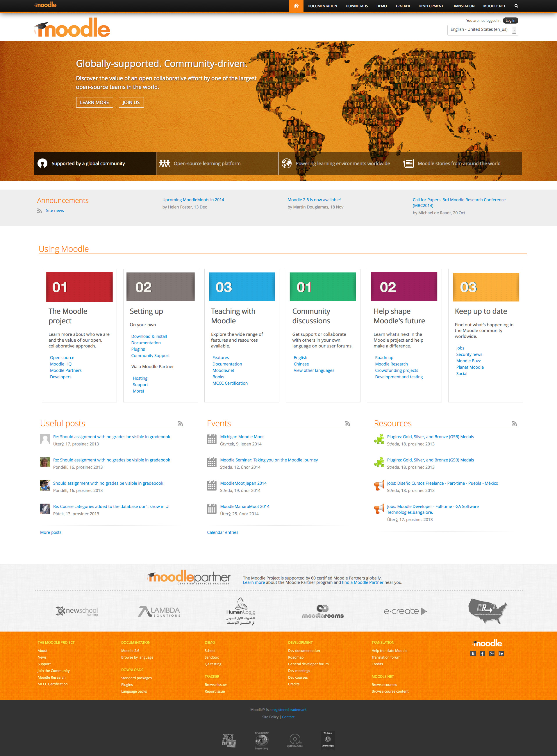557x756 pixels.
Task: Open Twitter icon in footer
Action: (x=473, y=653)
